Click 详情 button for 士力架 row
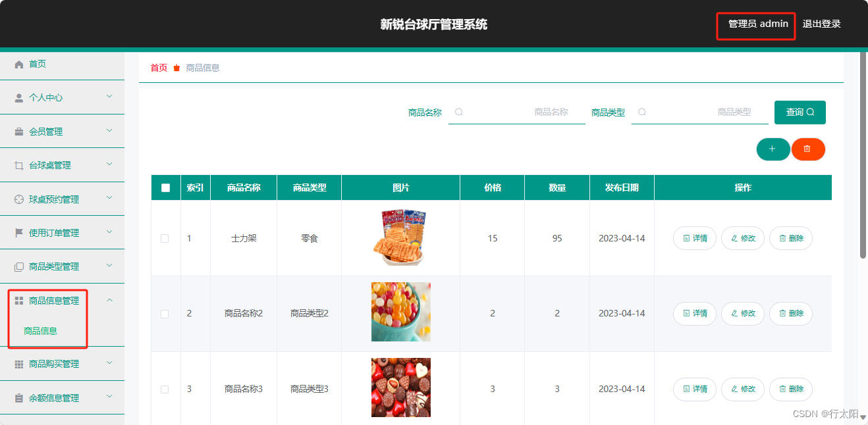868x425 pixels. pos(695,238)
